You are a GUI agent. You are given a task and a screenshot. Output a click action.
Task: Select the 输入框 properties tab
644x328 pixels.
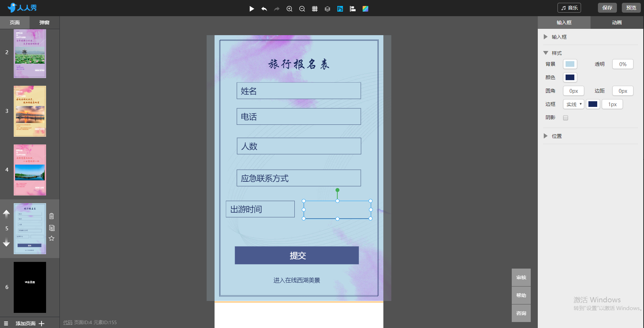tap(564, 22)
